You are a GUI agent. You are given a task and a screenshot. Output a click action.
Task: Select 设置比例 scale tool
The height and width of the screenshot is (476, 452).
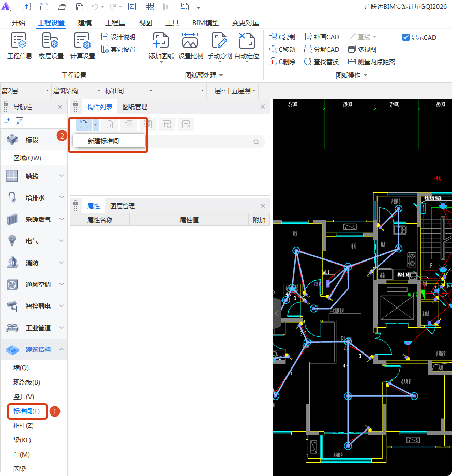pos(190,41)
